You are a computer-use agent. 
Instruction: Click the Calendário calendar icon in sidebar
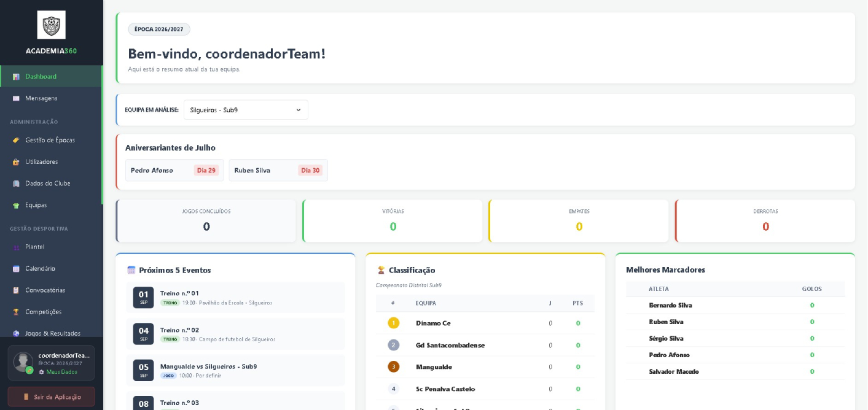[x=16, y=269]
